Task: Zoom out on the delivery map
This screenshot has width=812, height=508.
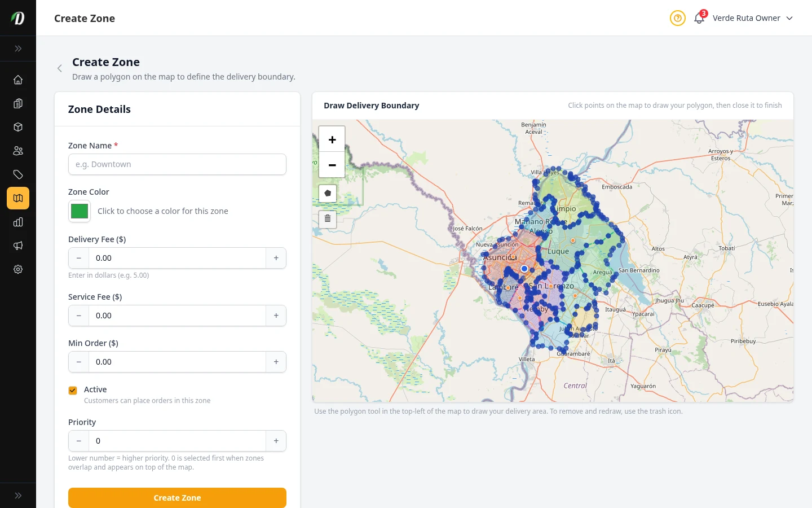Action: [x=332, y=165]
